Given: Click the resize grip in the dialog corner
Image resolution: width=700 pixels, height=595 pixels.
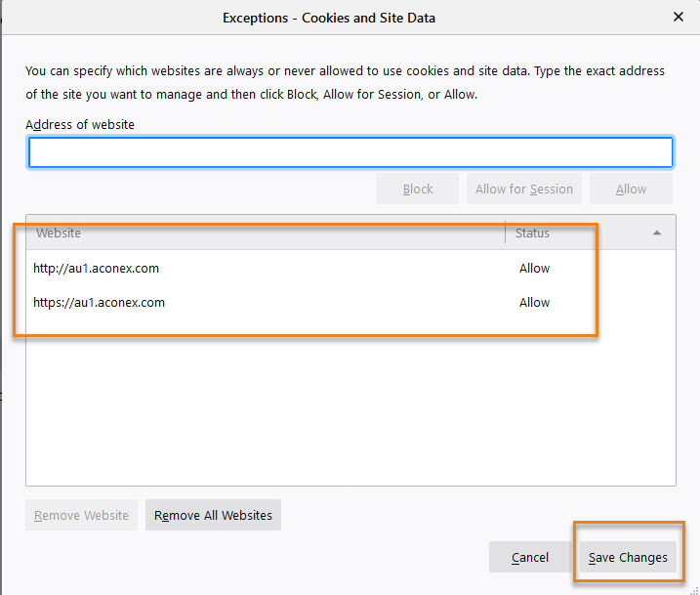Looking at the screenshot, I should [694, 590].
